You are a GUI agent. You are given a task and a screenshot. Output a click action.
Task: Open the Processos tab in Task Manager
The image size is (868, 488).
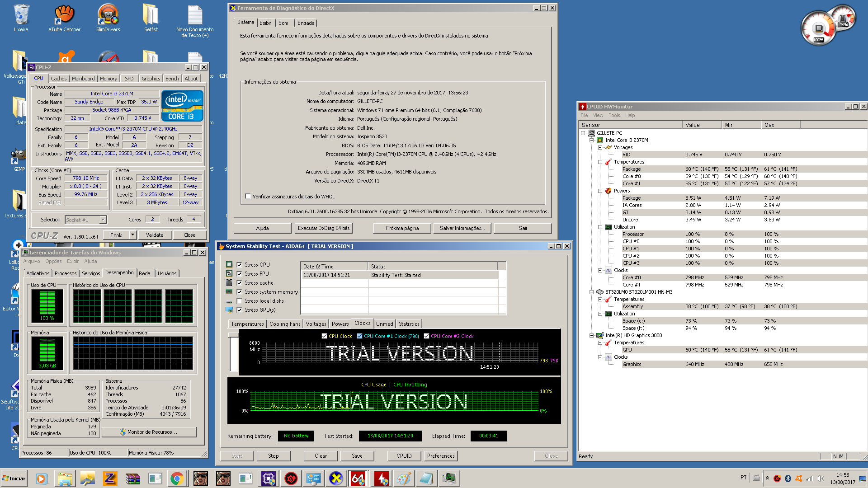[x=66, y=273]
